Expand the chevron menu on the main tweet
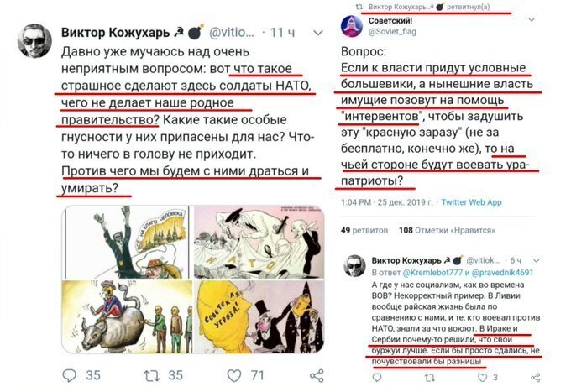 (318, 33)
